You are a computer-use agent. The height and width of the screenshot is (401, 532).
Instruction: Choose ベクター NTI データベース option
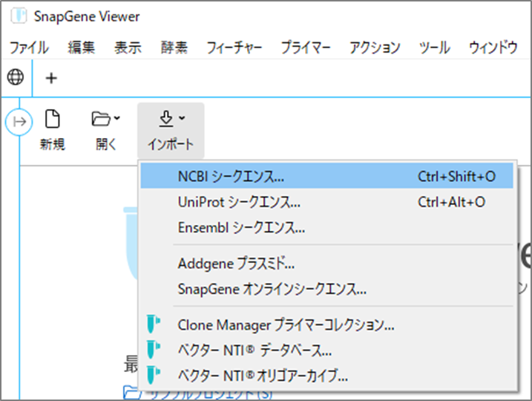(x=254, y=350)
